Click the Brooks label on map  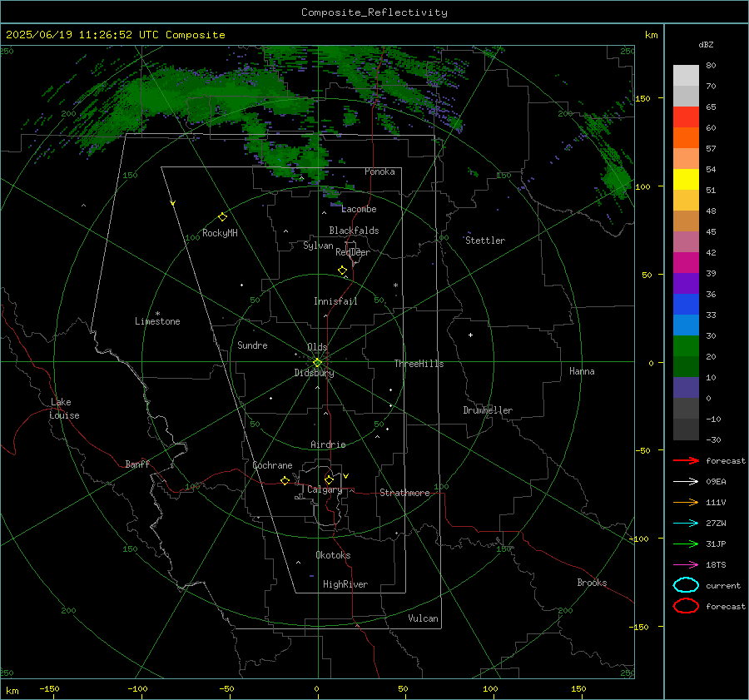click(592, 583)
